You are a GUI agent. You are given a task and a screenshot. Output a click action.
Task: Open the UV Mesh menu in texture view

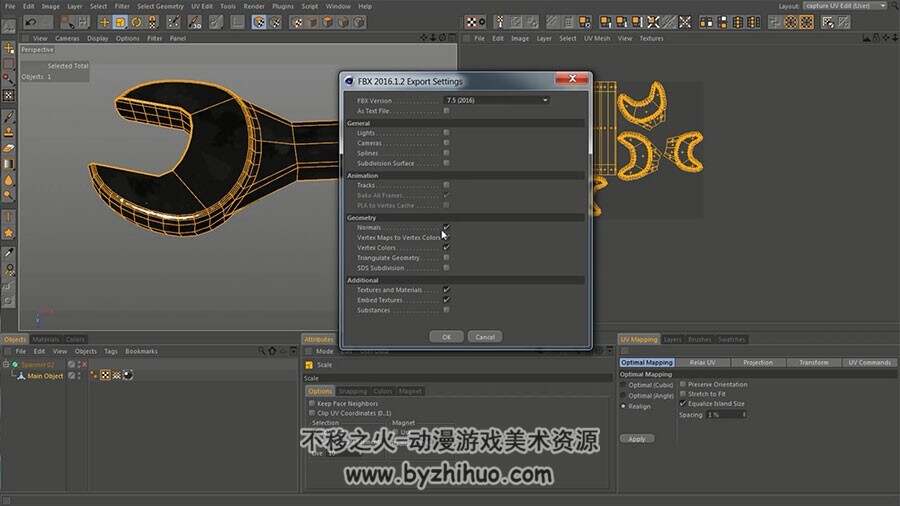[597, 38]
